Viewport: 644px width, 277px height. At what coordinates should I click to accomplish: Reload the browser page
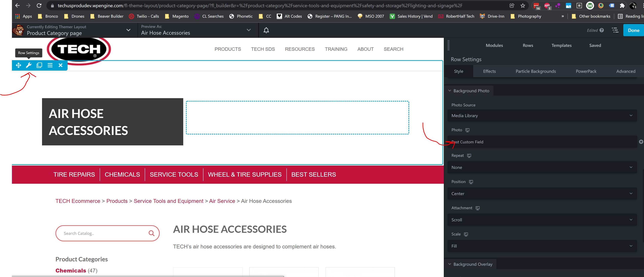39,6
